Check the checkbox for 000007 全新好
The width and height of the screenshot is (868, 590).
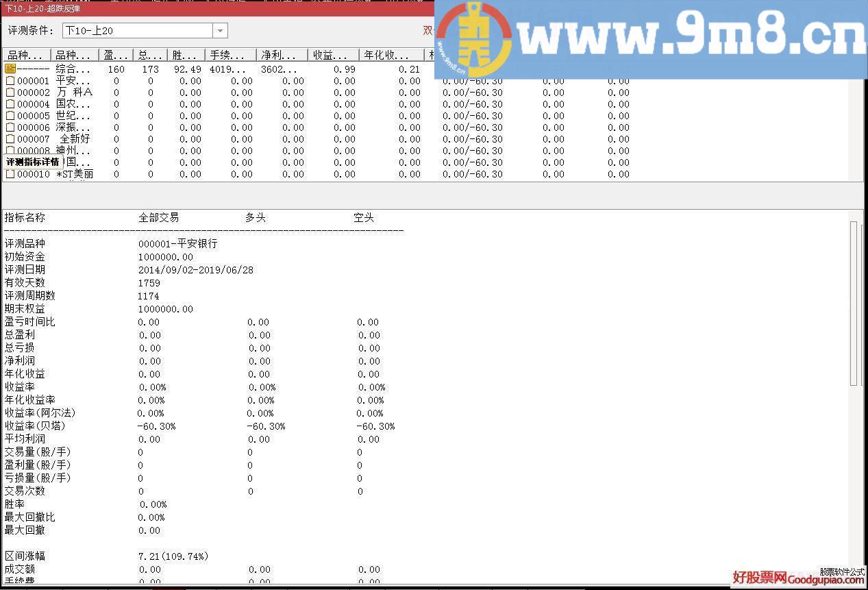[10, 138]
